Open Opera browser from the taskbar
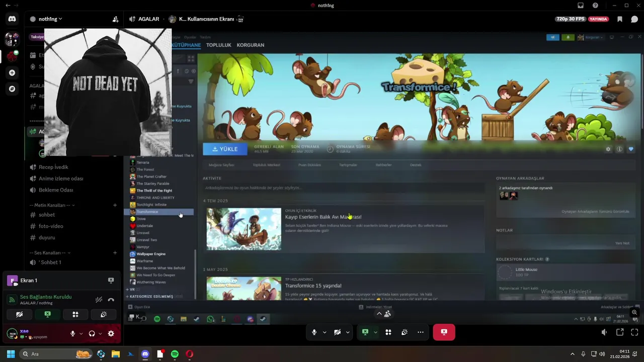Screen dimensions: 644x362 click(189, 354)
